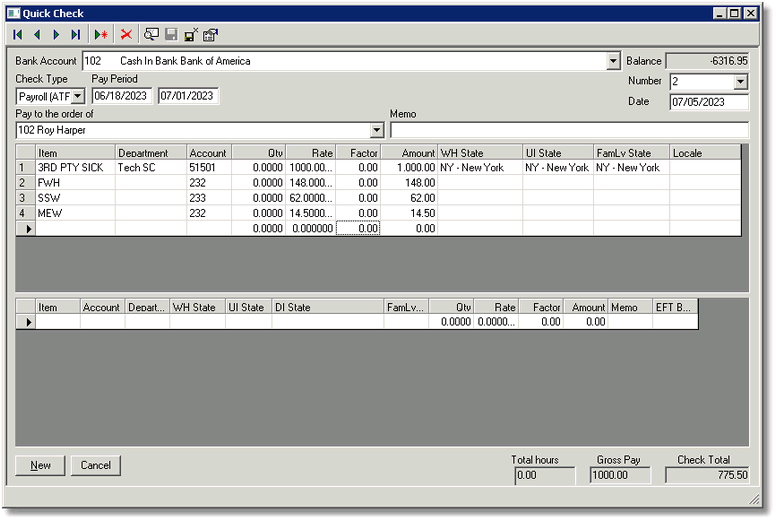Click the 62.00 amount cell
The height and width of the screenshot is (521, 776).
[x=409, y=198]
